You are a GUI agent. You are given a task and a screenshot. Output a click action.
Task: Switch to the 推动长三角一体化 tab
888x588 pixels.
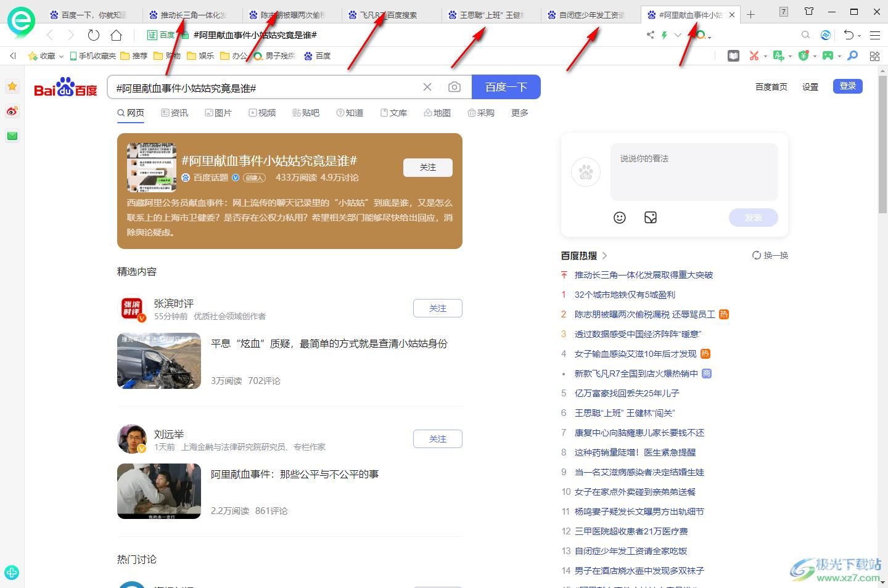tap(193, 15)
